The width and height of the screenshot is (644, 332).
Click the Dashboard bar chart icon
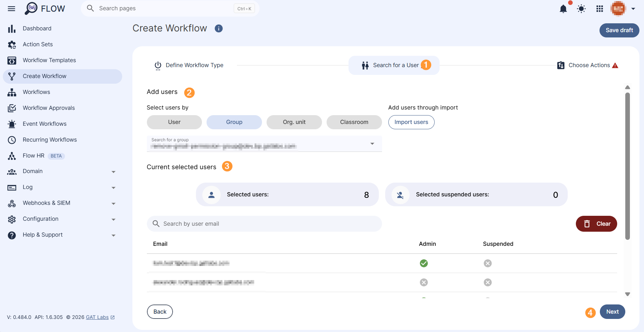tap(12, 29)
